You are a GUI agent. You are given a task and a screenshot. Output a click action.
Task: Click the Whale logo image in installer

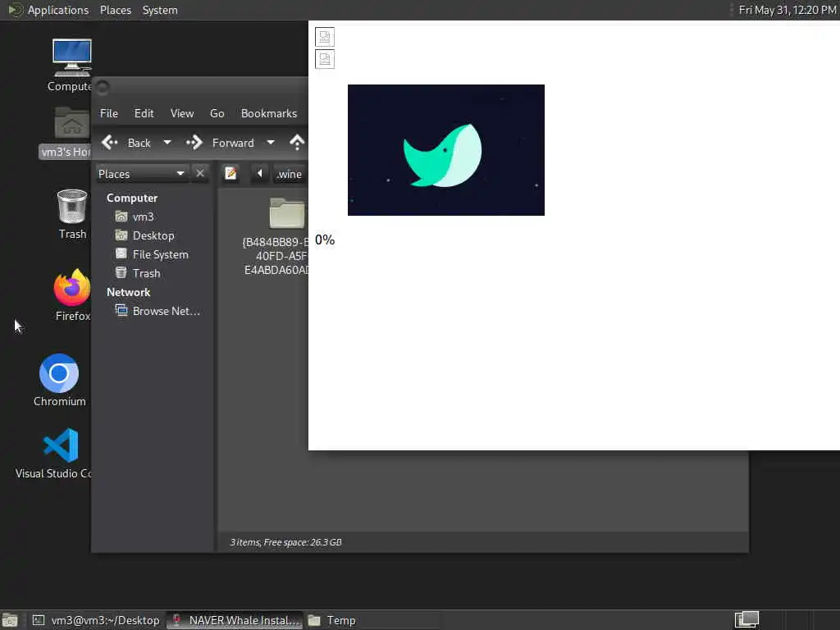coord(445,150)
